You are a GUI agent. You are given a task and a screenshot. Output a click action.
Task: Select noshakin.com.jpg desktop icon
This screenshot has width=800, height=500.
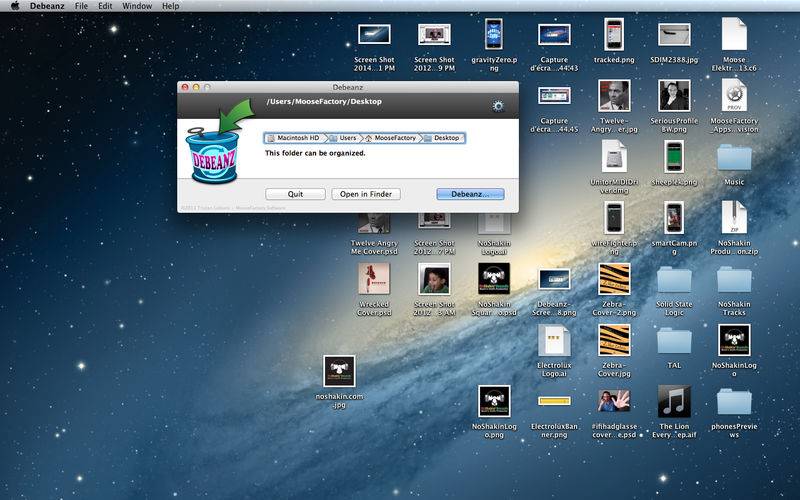(x=339, y=371)
